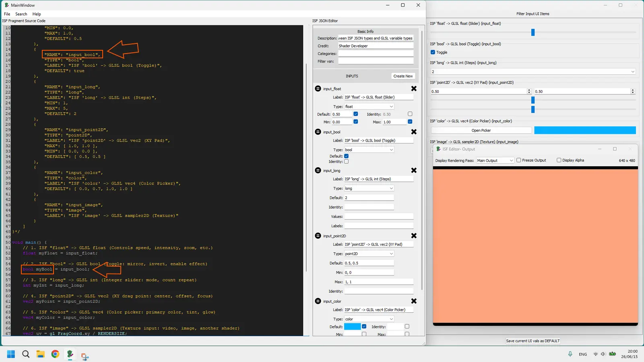Enable Freeze Output checkbox
644x362 pixels.
coord(519,160)
